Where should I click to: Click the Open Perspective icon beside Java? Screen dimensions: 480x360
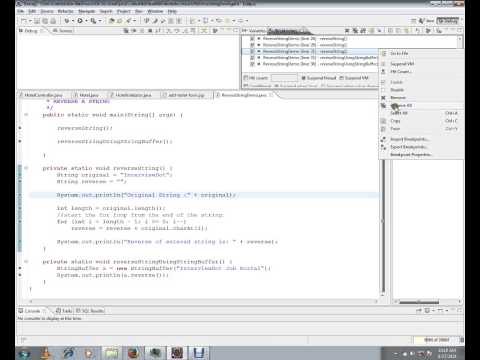[414, 21]
